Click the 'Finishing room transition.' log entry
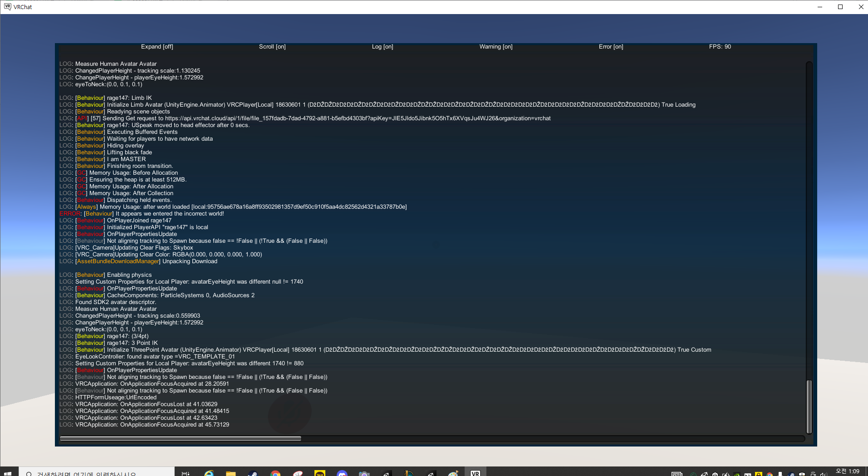 click(x=116, y=166)
